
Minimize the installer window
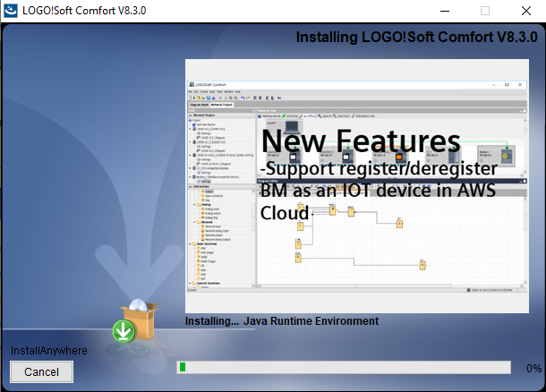[x=443, y=11]
